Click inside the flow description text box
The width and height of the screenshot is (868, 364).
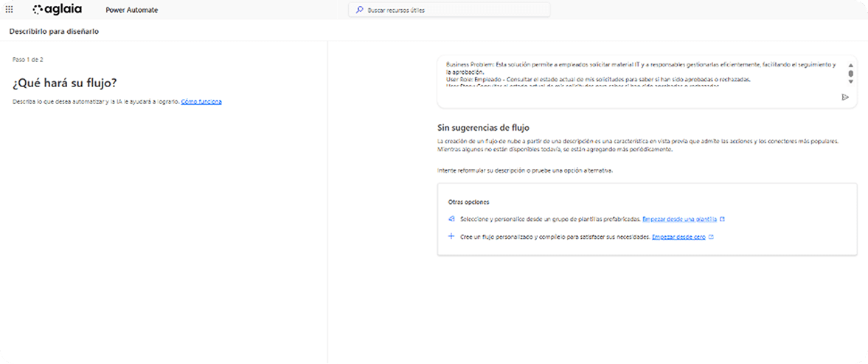[634, 74]
